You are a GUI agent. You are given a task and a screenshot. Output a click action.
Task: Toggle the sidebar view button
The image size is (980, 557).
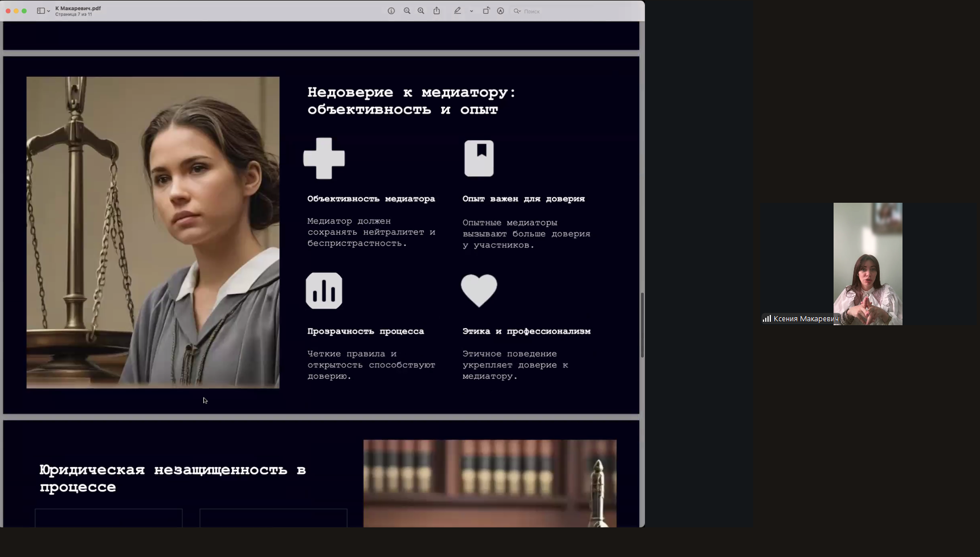(40, 11)
